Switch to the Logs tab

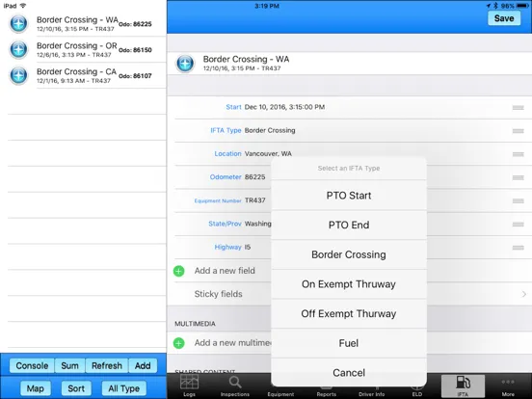189,386
